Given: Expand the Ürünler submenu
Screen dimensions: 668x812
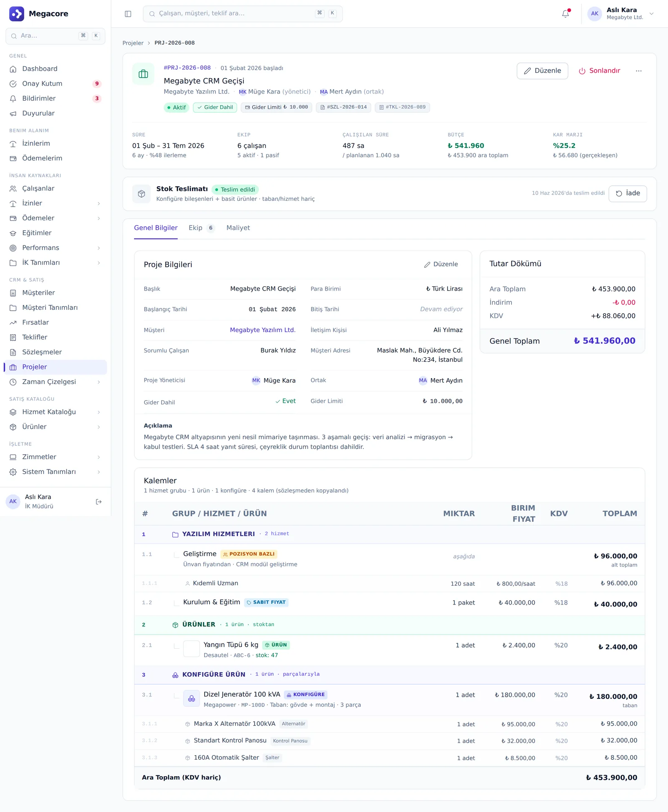Looking at the screenshot, I should pyautogui.click(x=99, y=427).
